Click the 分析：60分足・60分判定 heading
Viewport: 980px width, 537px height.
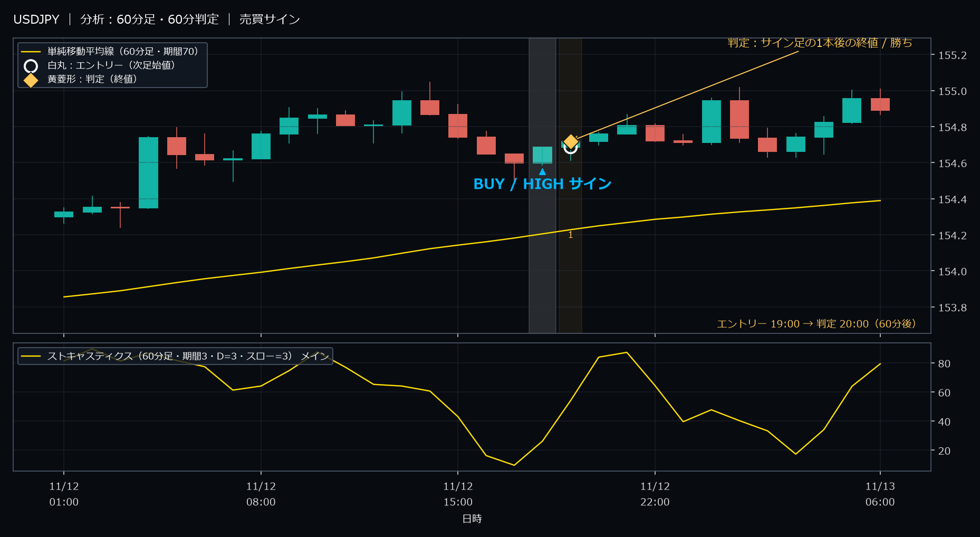click(x=149, y=20)
